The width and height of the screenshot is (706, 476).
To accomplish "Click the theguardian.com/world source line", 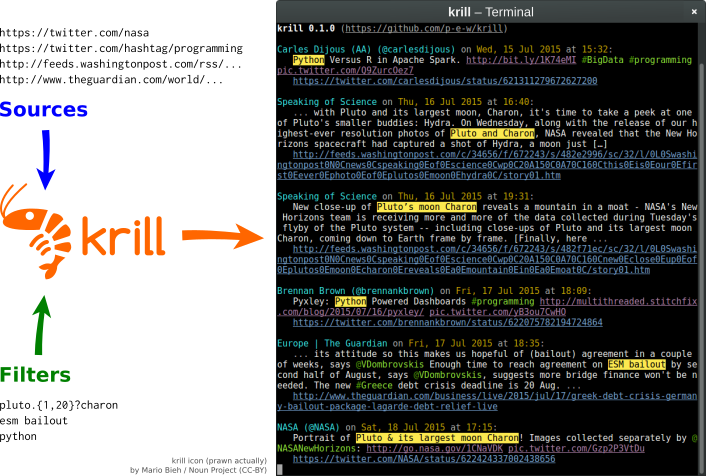I will [x=111, y=80].
